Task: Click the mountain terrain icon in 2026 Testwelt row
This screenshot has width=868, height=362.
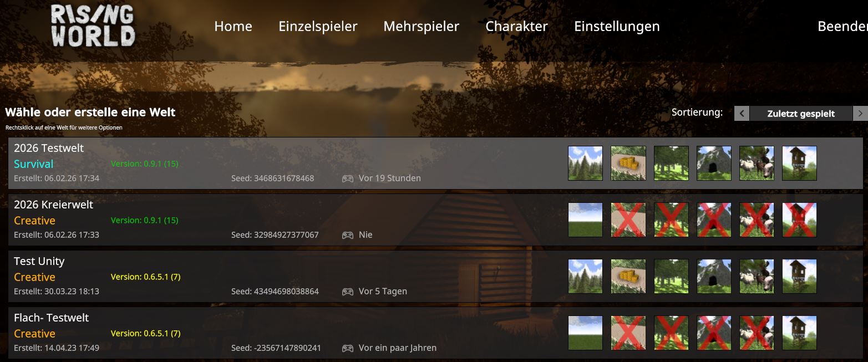Action: tap(586, 163)
